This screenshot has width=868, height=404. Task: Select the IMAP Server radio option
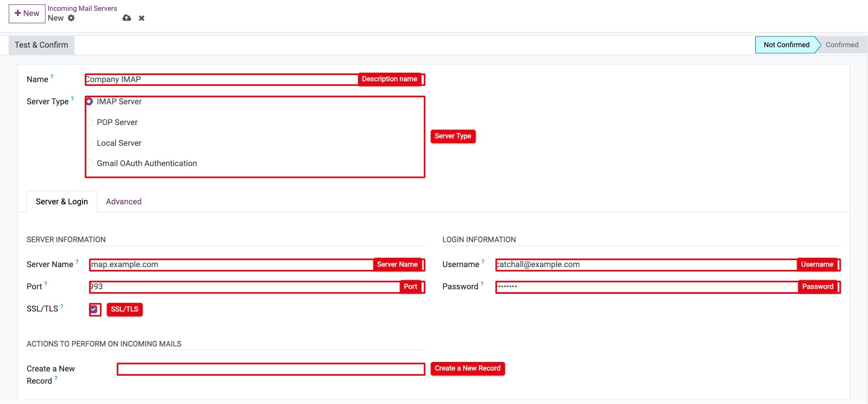[89, 101]
